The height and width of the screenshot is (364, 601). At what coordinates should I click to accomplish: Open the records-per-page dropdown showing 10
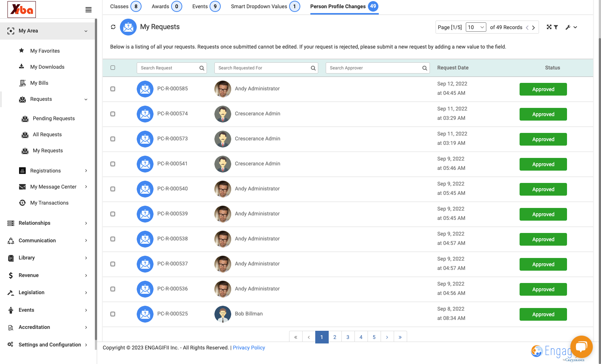(x=476, y=27)
